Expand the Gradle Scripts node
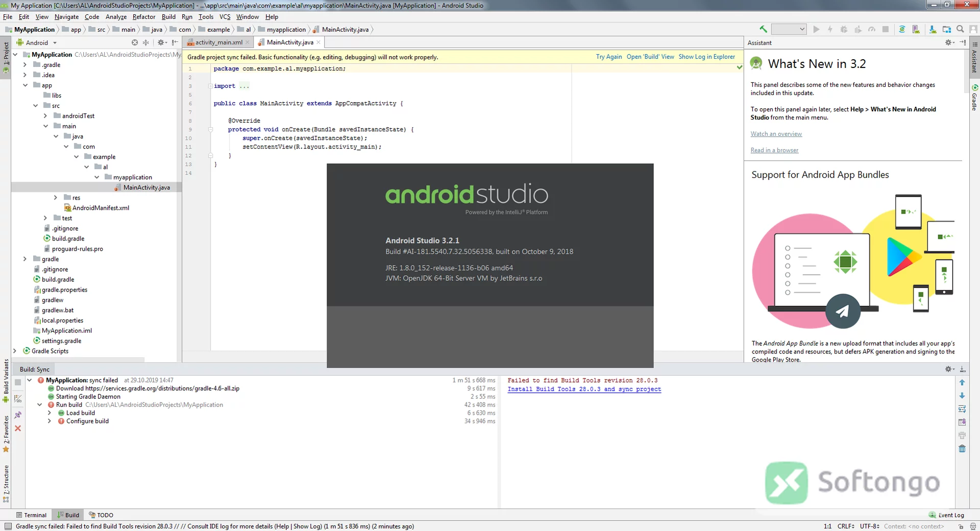980x531 pixels. point(15,351)
